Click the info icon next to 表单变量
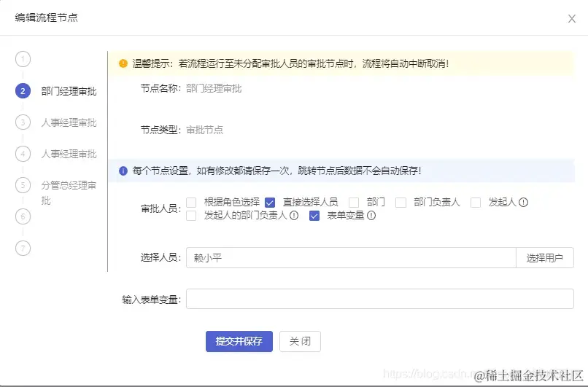This screenshot has height=387, width=588. 371,216
